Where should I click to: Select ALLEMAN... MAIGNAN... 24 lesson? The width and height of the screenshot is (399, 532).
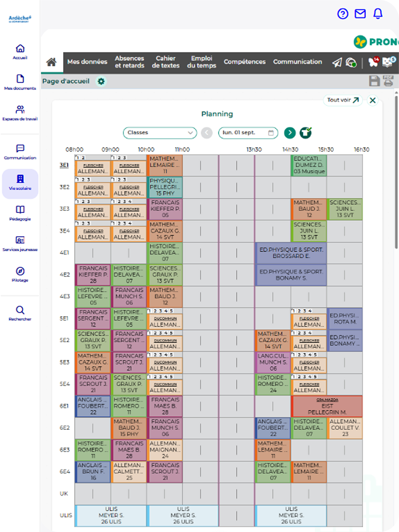point(165,450)
